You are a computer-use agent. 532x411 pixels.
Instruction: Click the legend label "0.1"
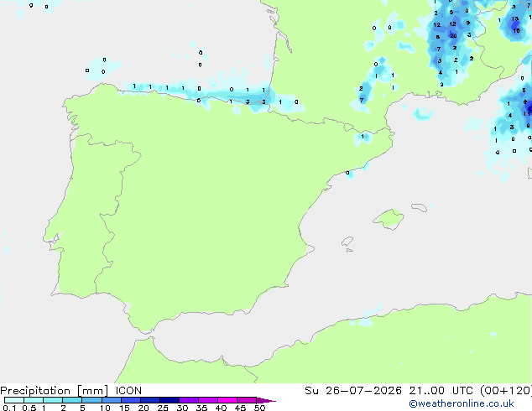click(x=9, y=408)
